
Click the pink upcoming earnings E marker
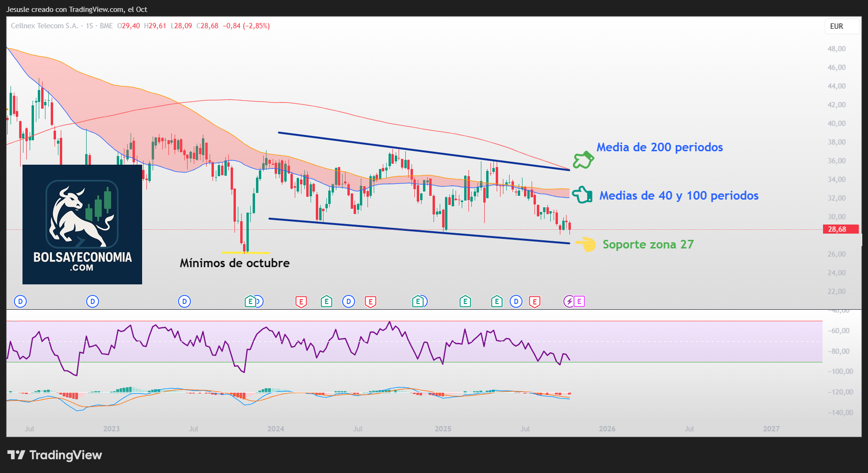[x=579, y=301]
